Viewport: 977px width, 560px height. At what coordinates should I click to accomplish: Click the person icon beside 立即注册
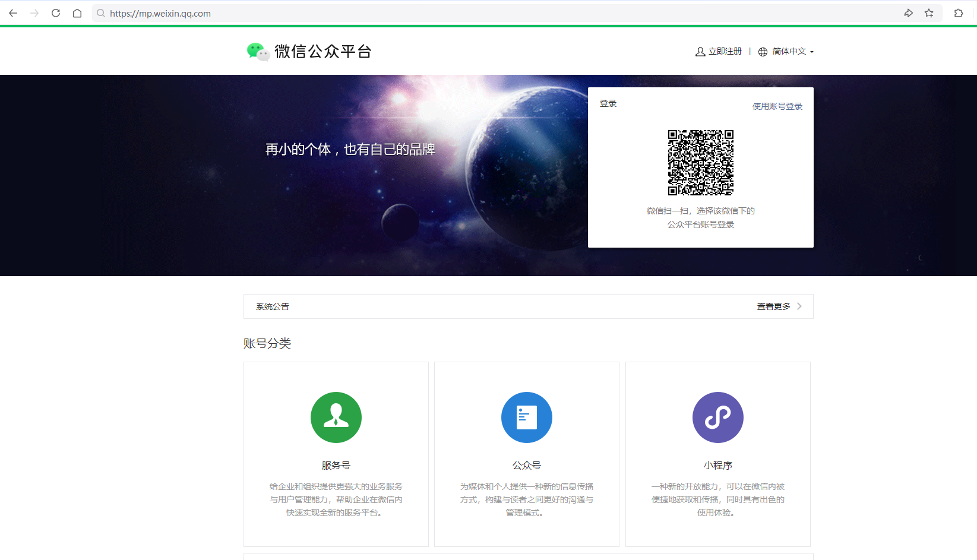click(700, 52)
